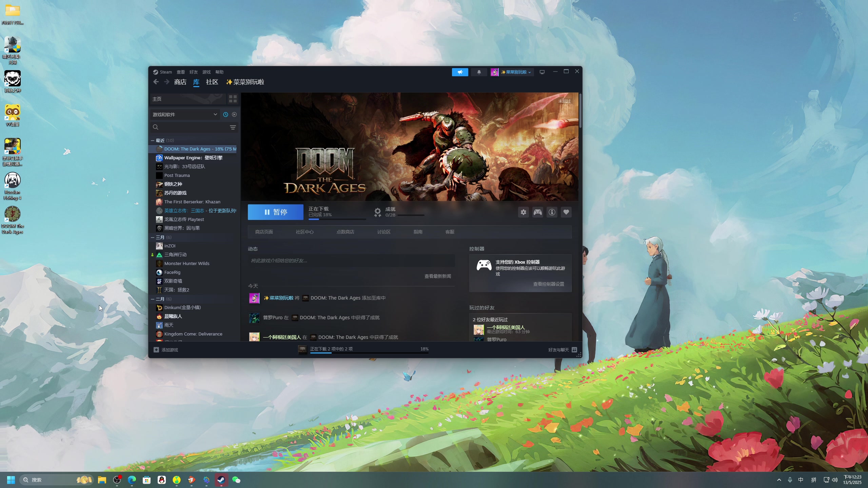Image resolution: width=868 pixels, height=488 pixels.
Task: Click 主页 library home button
Action: 188,99
